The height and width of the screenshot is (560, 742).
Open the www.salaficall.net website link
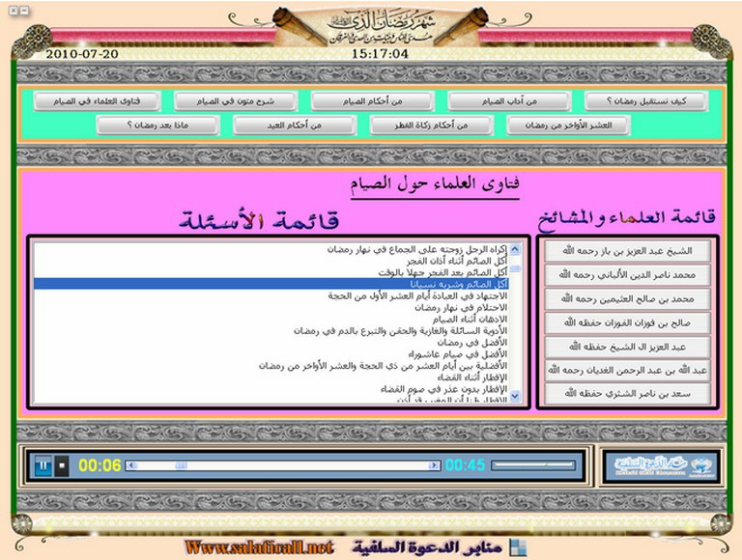point(258,547)
